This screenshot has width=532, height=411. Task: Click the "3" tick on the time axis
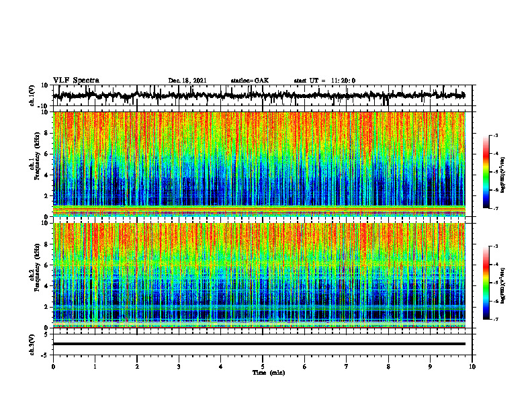pos(179,367)
